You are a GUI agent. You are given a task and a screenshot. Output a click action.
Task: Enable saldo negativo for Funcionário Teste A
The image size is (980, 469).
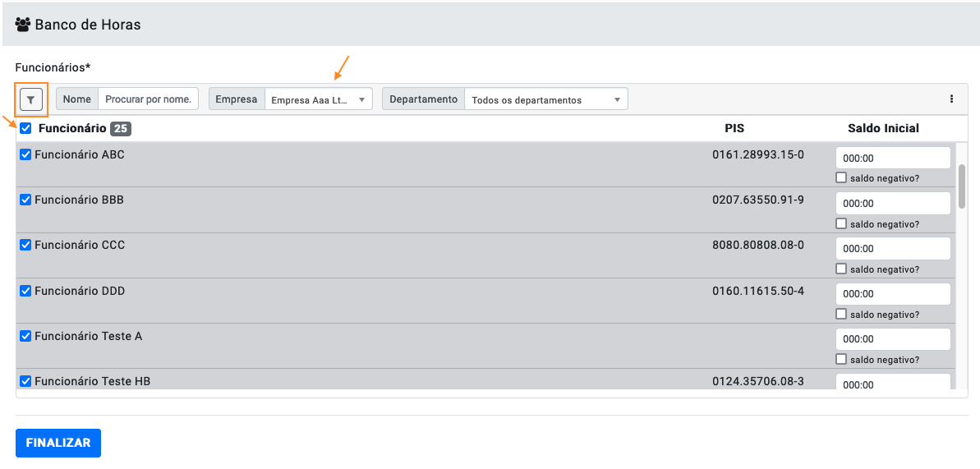tap(841, 359)
